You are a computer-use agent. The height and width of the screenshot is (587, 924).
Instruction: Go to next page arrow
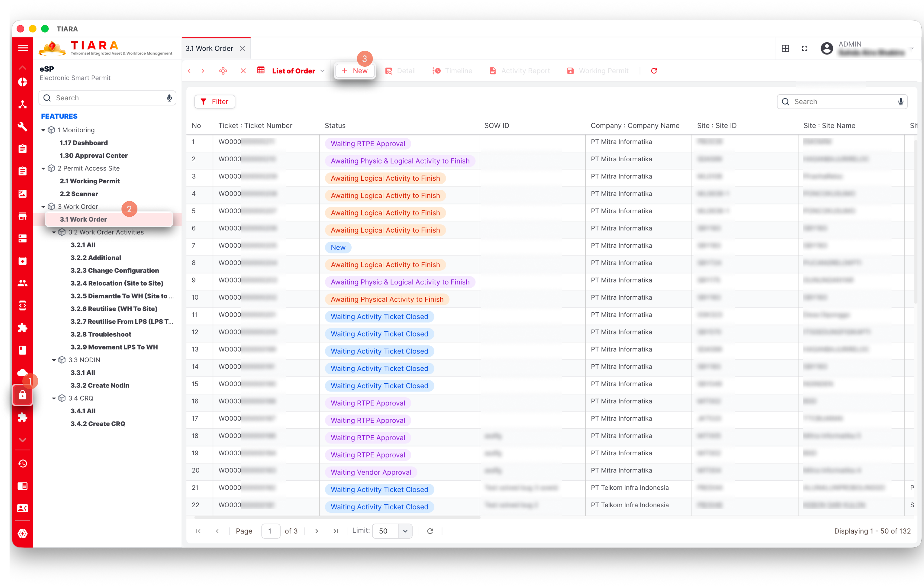[317, 531]
